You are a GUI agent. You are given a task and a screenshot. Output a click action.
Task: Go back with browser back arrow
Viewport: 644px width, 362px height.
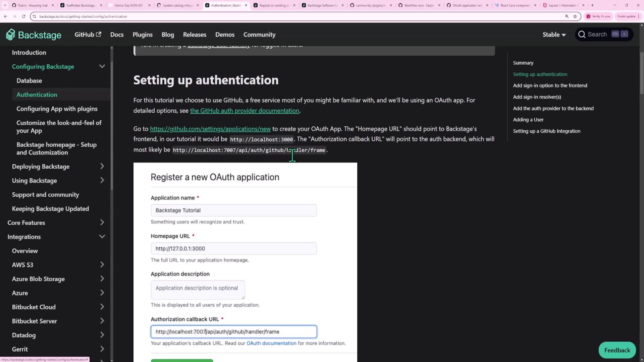pyautogui.click(x=5, y=16)
